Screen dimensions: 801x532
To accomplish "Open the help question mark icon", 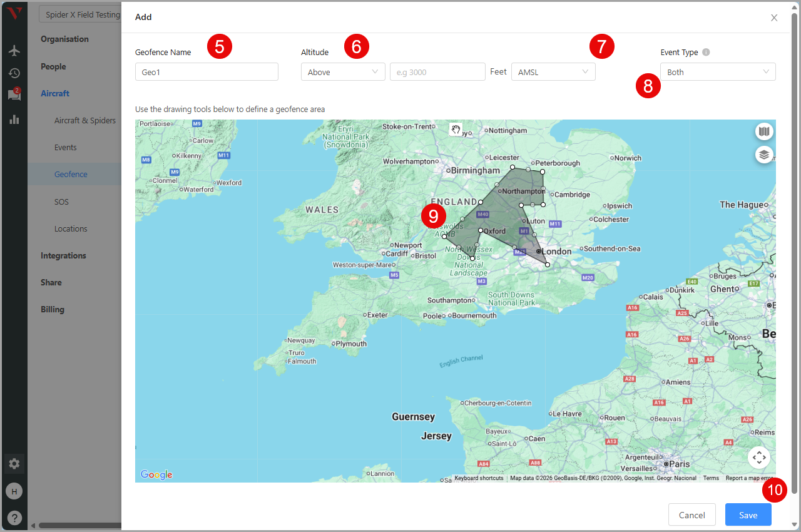I will tap(14, 518).
